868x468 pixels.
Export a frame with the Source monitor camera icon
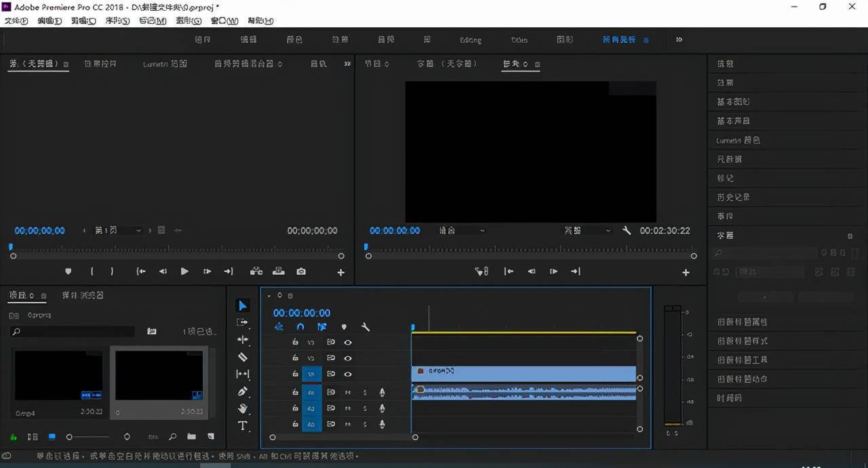point(301,271)
